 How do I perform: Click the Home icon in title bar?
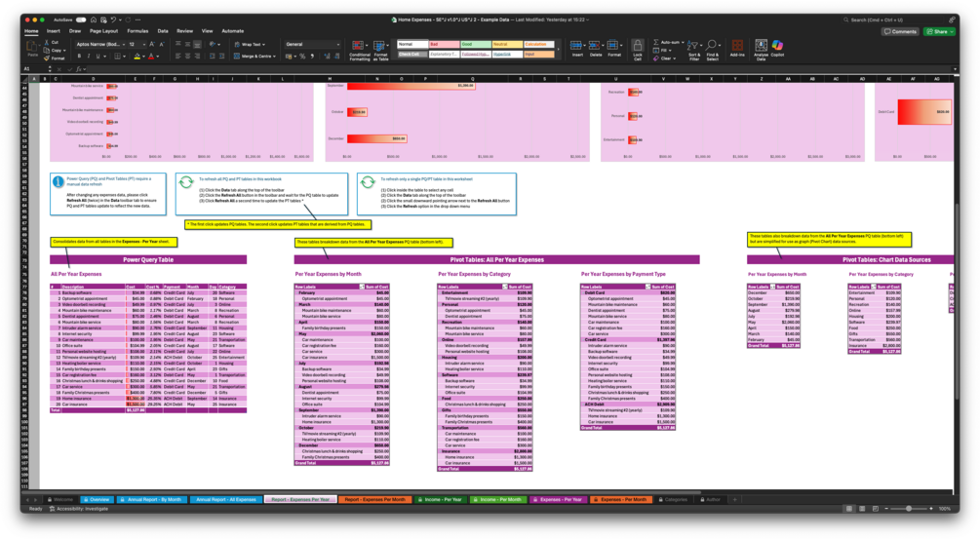pos(94,20)
